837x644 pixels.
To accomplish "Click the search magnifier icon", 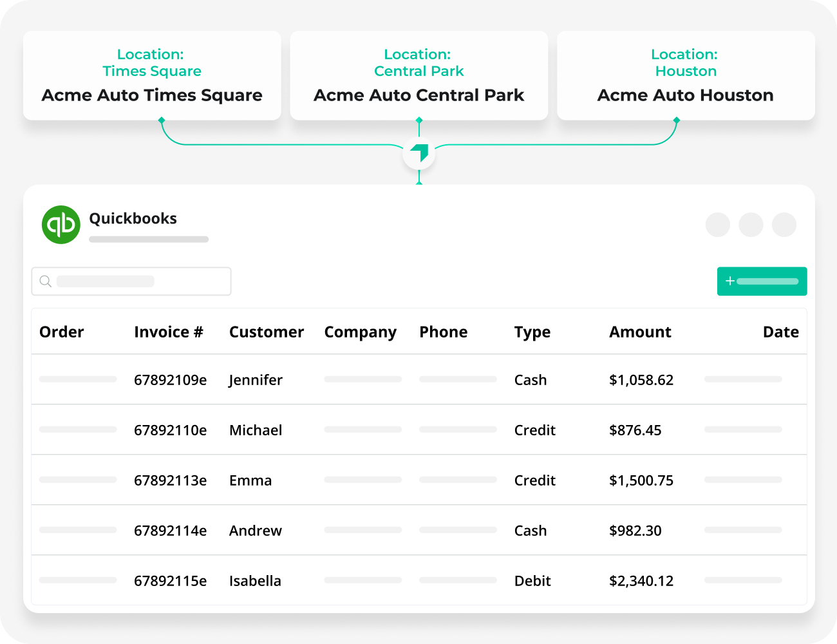I will (46, 281).
